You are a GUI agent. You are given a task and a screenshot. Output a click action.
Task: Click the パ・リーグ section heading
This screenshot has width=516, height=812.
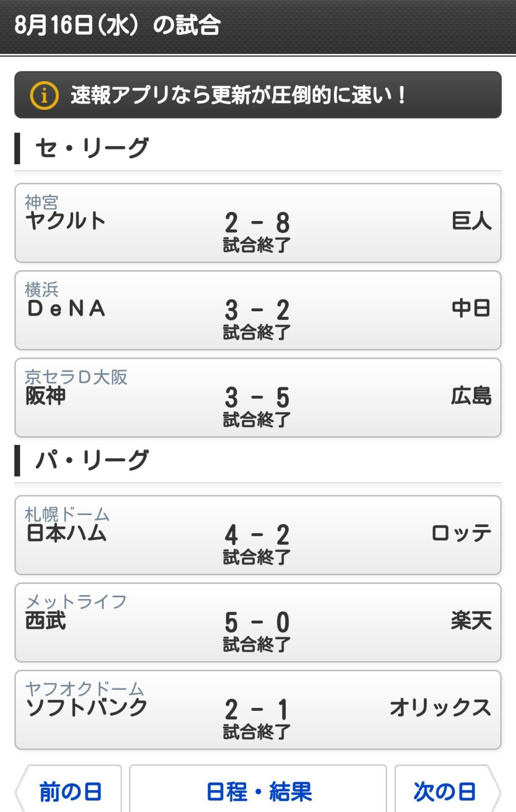(x=92, y=460)
